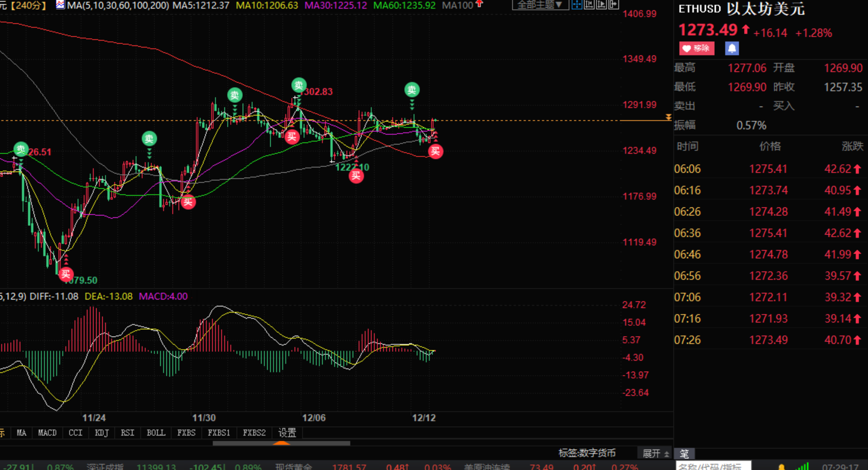The height and width of the screenshot is (470, 868).
Task: Select the FXBS1 indicator tab
Action: click(x=219, y=433)
